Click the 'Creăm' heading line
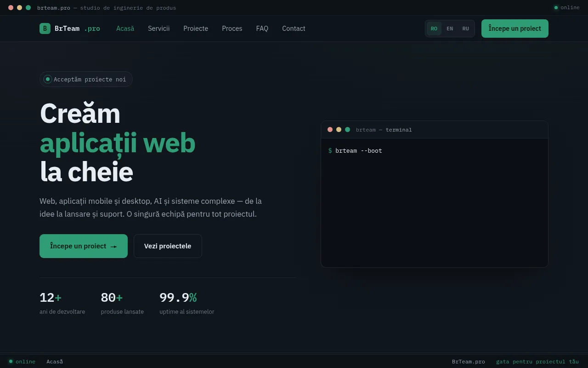This screenshot has height=368, width=588. click(80, 113)
